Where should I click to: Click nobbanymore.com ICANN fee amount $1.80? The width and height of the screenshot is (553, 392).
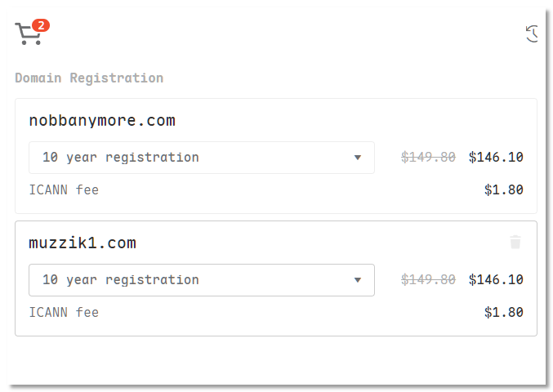[x=503, y=190]
